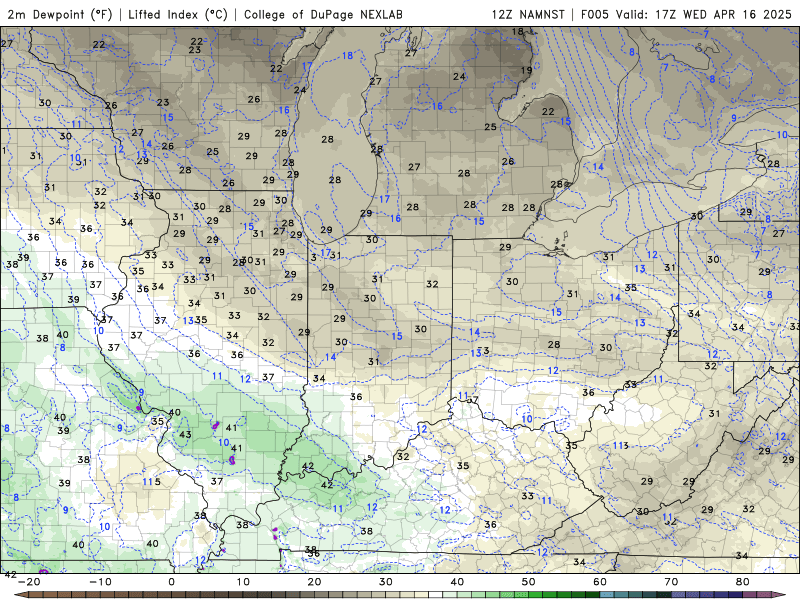The width and height of the screenshot is (800, 600).
Task: Click the black '18' dewpoint value at map top
Action: pyautogui.click(x=517, y=32)
